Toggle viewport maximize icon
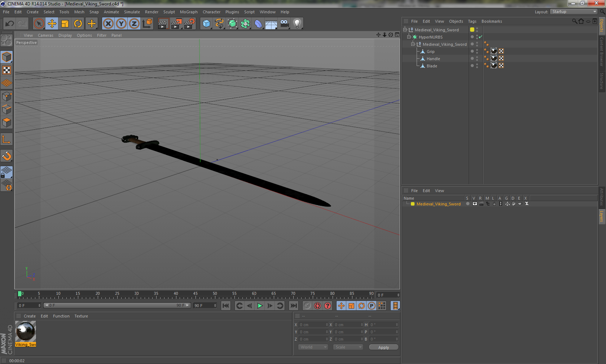The image size is (606, 364). (x=397, y=35)
